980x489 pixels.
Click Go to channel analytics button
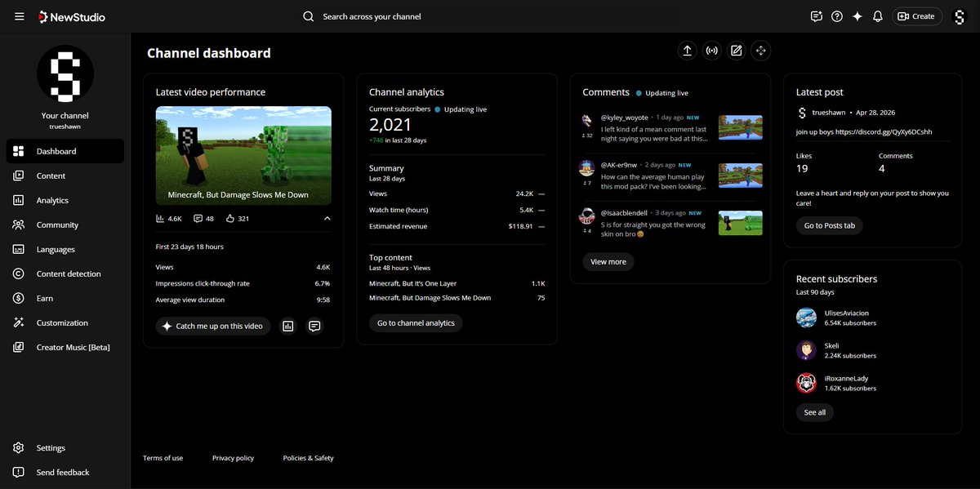416,323
